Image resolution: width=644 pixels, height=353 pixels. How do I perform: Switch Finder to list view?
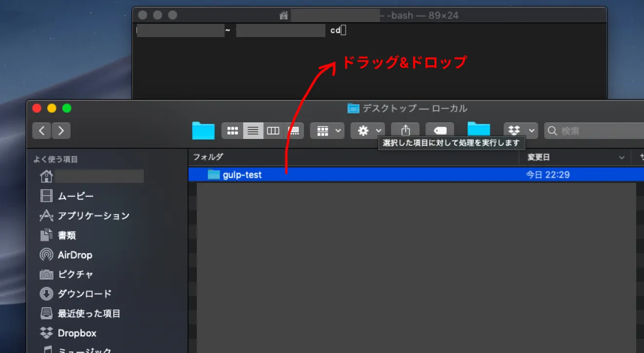(253, 131)
